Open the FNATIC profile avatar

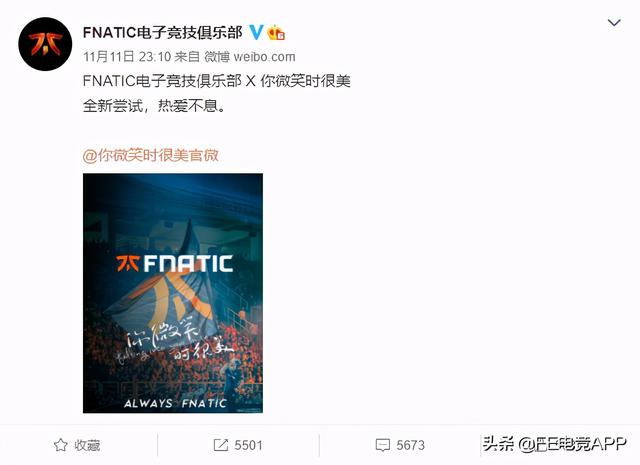45,44
